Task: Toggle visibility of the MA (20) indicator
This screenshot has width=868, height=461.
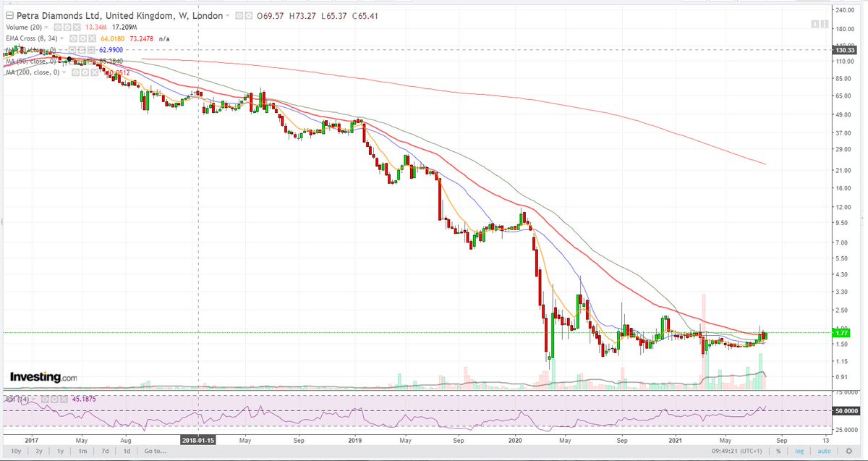Action: [x=72, y=50]
